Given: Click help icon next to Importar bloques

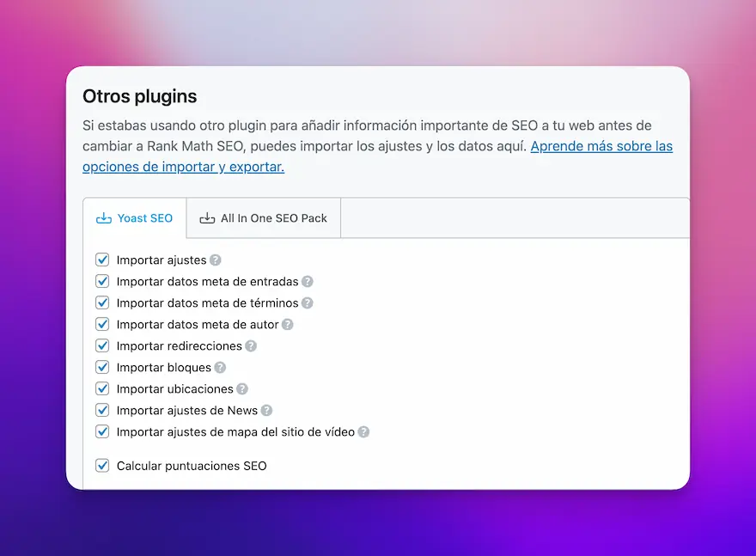Looking at the screenshot, I should (x=220, y=367).
